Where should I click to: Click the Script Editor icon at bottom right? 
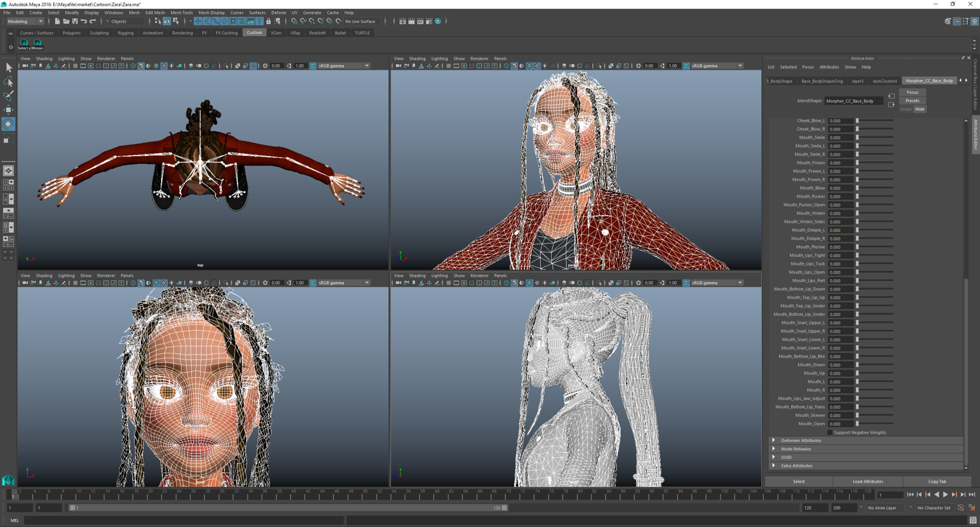(972, 520)
